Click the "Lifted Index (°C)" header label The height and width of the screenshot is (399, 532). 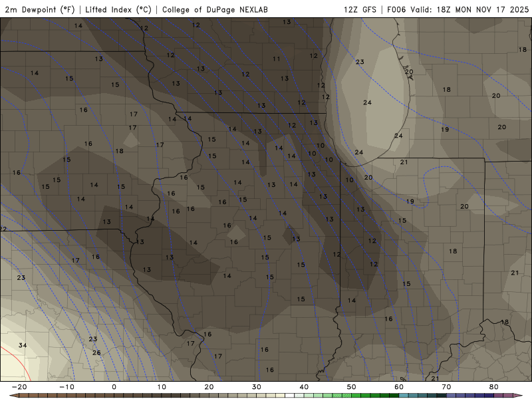118,9
